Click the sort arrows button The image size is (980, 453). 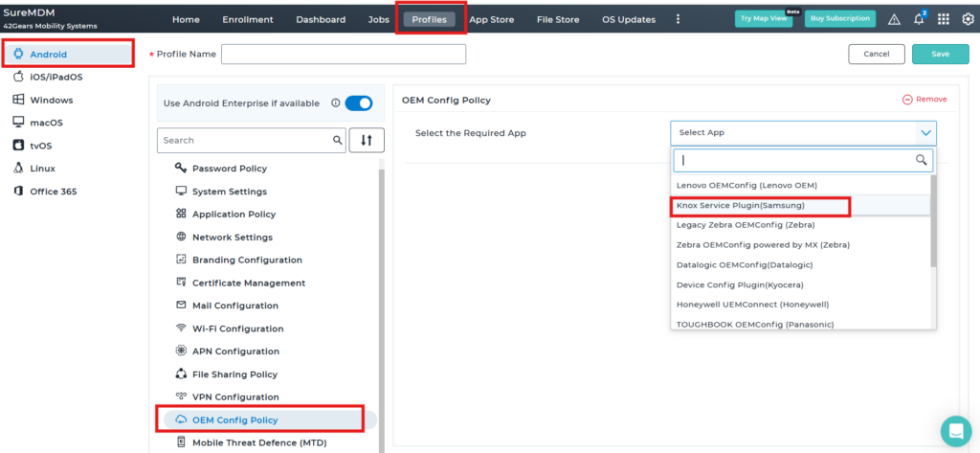click(367, 140)
